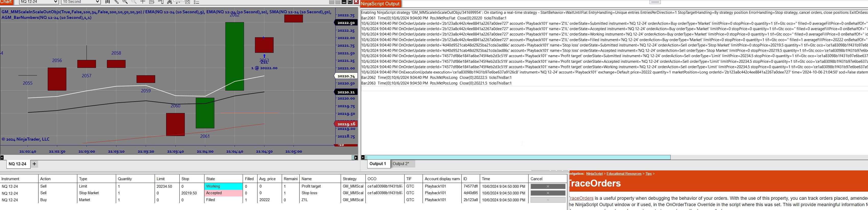Screen dimensions: 868x210
Task: Open the chart bar type icon
Action: coord(107,2)
